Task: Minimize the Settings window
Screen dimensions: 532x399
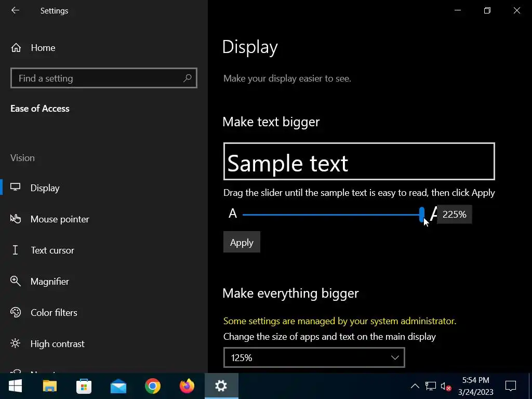Action: point(458,10)
